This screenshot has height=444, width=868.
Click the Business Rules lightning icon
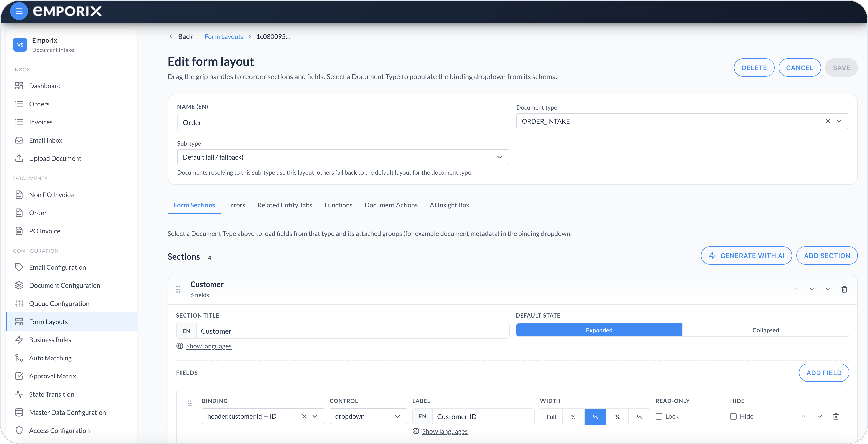[19, 339]
